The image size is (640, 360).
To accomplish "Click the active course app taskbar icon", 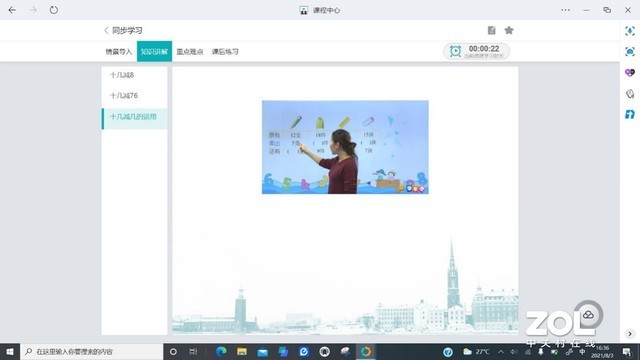I will pos(366,351).
